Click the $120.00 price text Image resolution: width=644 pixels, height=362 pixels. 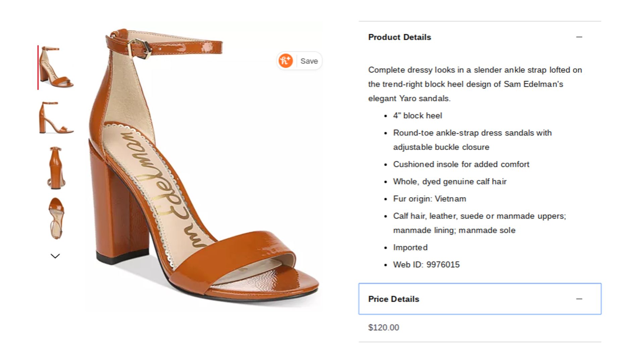pyautogui.click(x=383, y=327)
